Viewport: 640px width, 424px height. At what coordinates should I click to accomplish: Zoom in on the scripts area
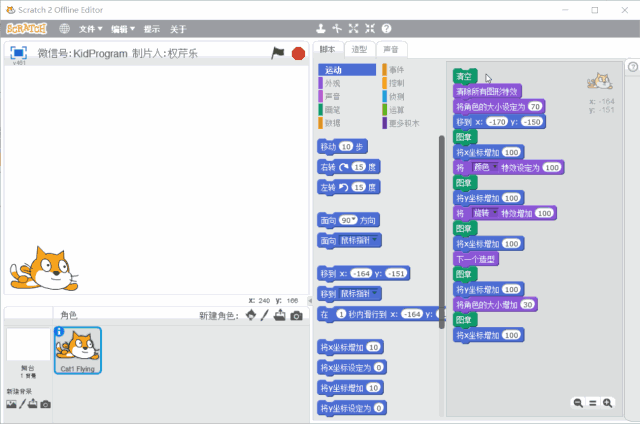607,402
